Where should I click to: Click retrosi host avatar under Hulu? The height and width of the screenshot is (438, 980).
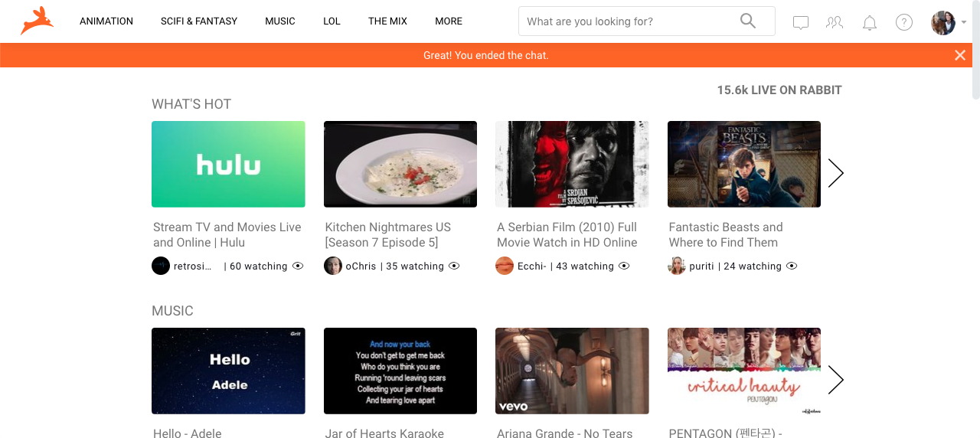click(x=161, y=266)
